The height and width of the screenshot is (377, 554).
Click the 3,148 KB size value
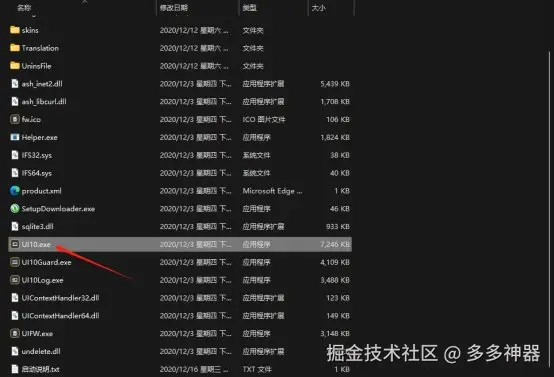pyautogui.click(x=335, y=334)
